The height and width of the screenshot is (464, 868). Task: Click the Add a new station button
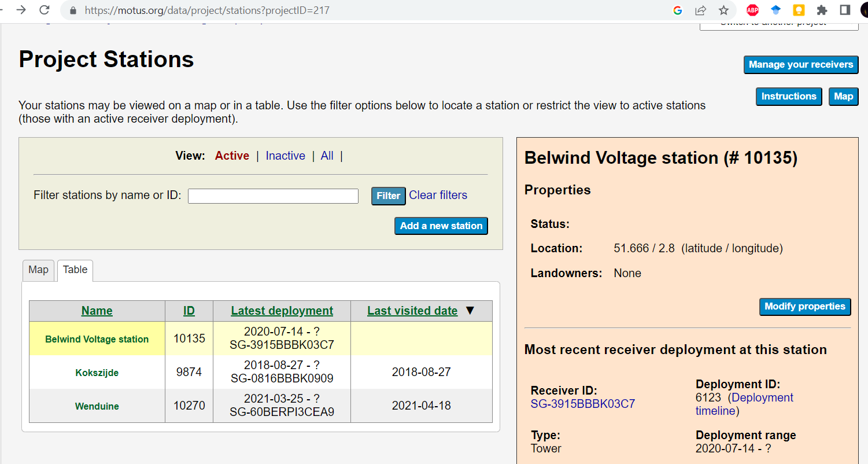tap(441, 226)
